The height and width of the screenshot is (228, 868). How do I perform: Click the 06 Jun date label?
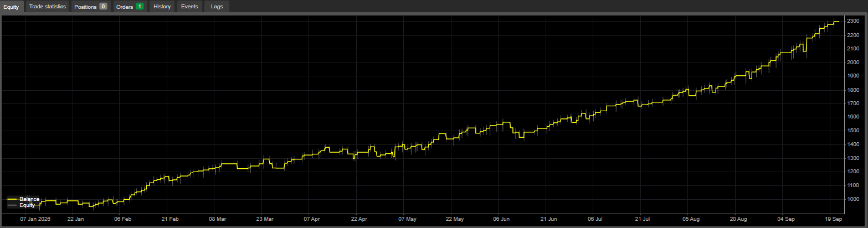click(501, 219)
